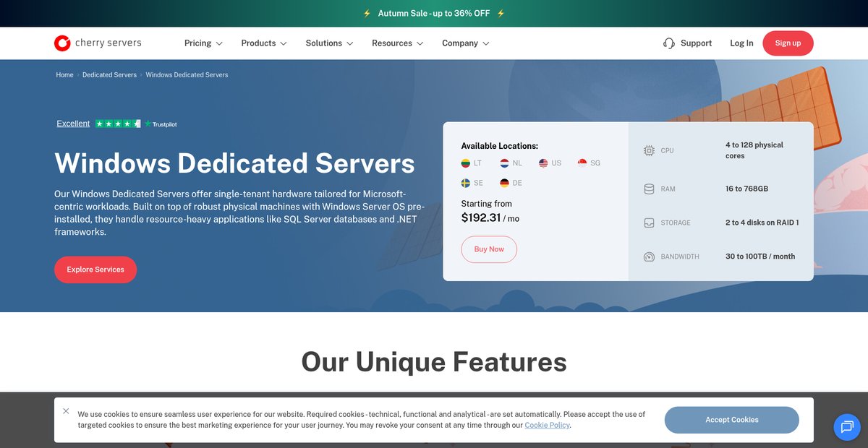The image size is (868, 448).
Task: Accept cookies with the Accept Cookies button
Action: pyautogui.click(x=732, y=420)
